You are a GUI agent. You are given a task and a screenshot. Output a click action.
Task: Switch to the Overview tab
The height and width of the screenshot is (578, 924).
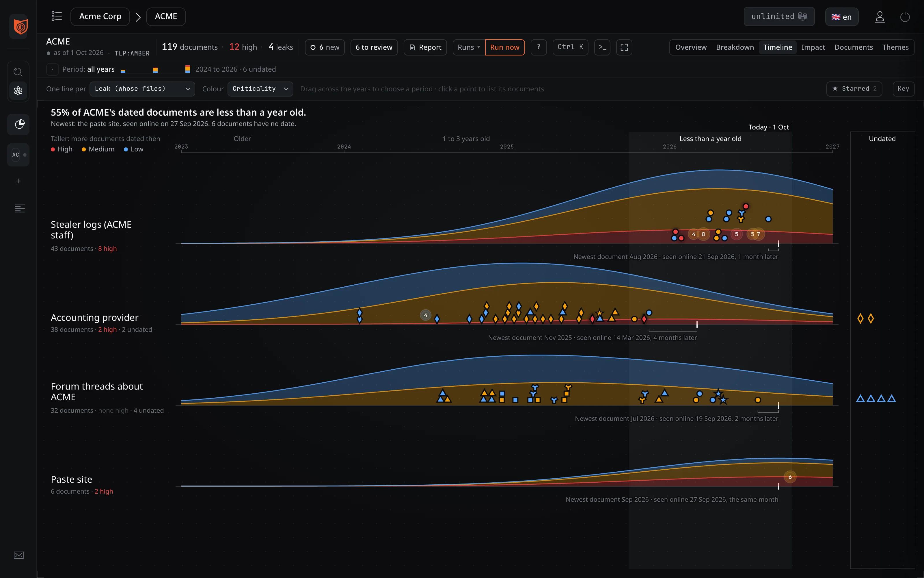click(x=691, y=47)
